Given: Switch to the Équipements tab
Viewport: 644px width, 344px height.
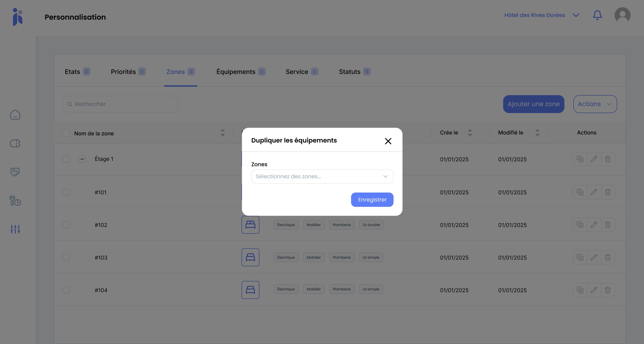Looking at the screenshot, I should [236, 72].
